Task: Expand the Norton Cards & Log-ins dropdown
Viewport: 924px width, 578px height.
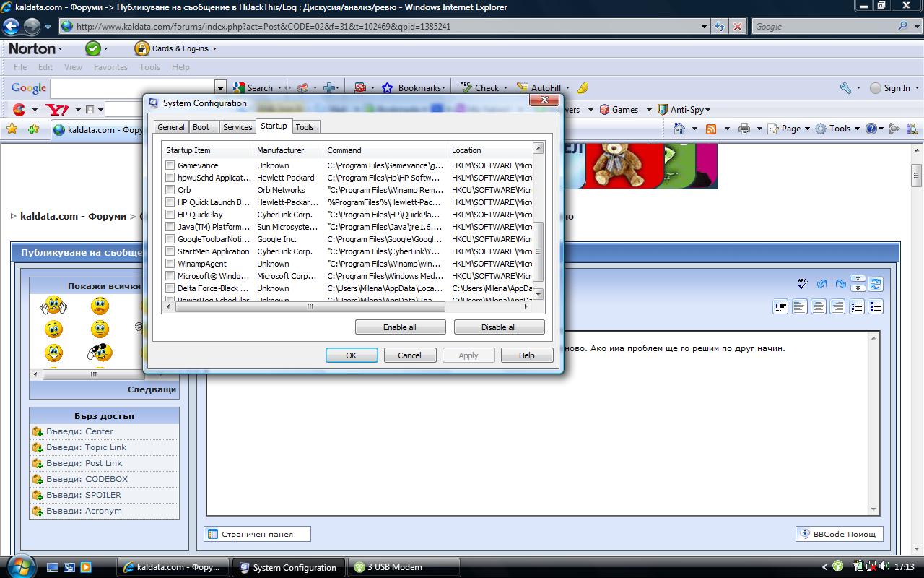Action: (x=214, y=48)
